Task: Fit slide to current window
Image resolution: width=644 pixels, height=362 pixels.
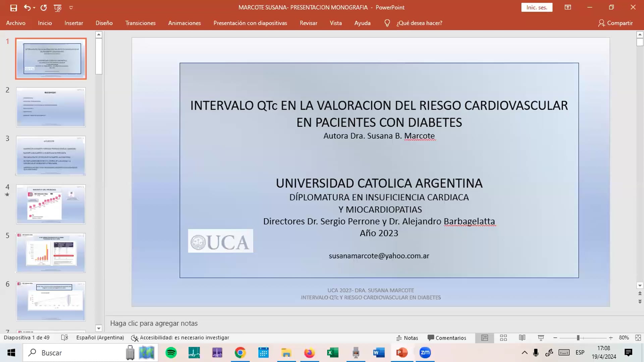Action: click(x=638, y=338)
